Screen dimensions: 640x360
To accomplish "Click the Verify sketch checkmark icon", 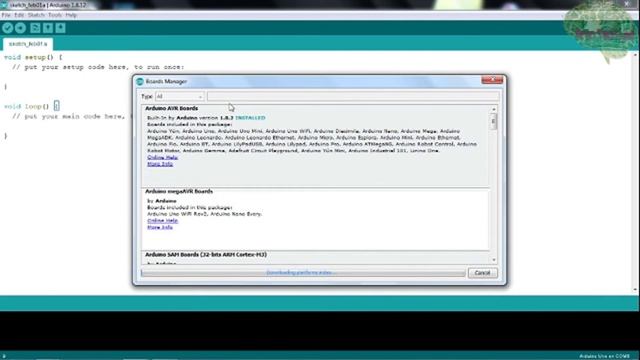I will [7, 28].
